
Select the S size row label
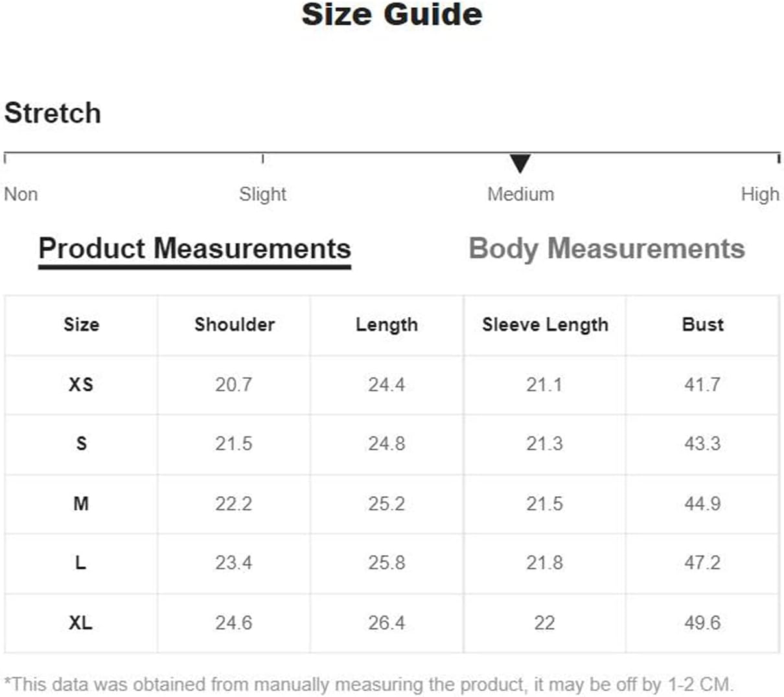(81, 444)
